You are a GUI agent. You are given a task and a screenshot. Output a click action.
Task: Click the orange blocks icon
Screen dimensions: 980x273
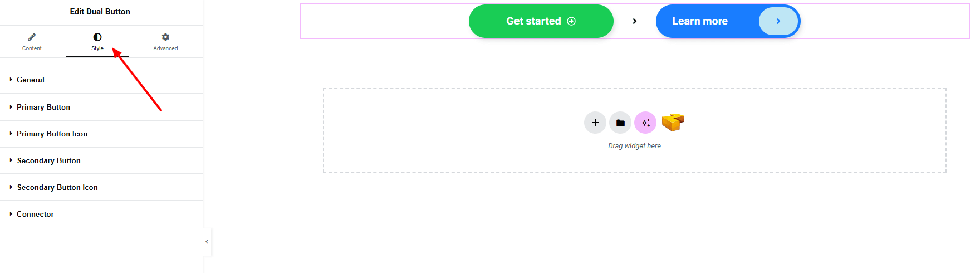[x=673, y=122]
